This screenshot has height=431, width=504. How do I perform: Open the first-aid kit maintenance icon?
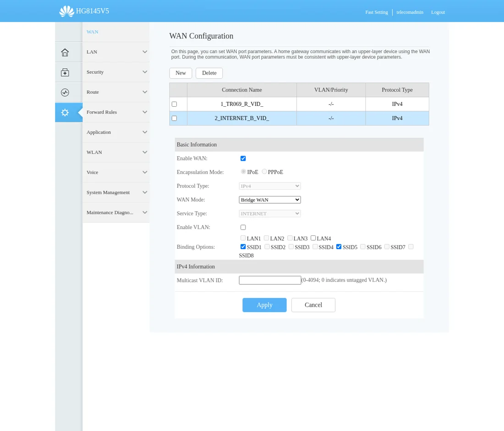pyautogui.click(x=65, y=72)
